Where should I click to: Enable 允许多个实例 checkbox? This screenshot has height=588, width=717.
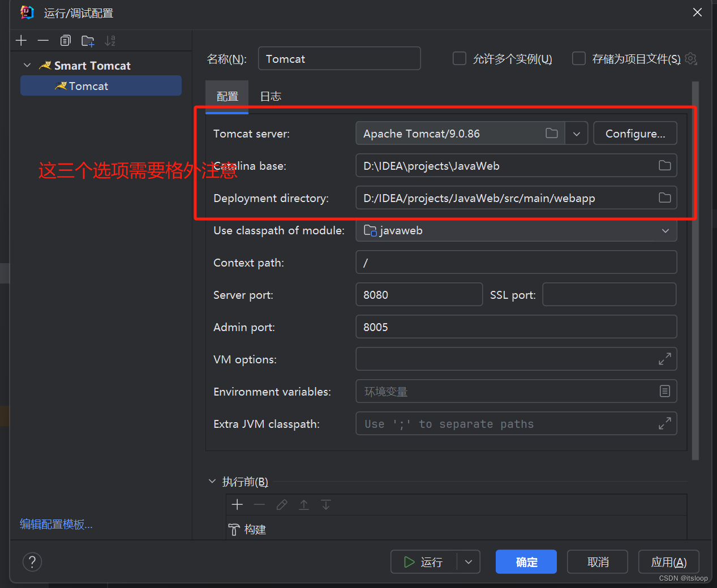coord(460,58)
